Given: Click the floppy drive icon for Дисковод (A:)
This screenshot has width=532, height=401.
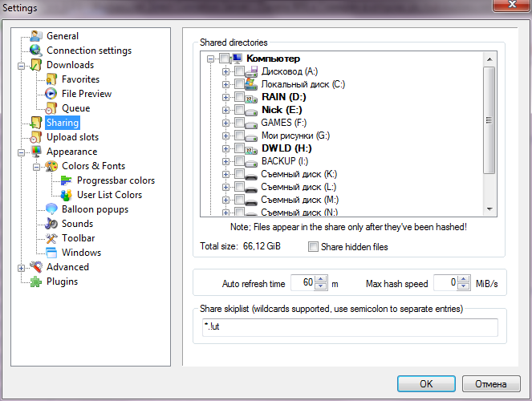Looking at the screenshot, I should click(x=251, y=71).
